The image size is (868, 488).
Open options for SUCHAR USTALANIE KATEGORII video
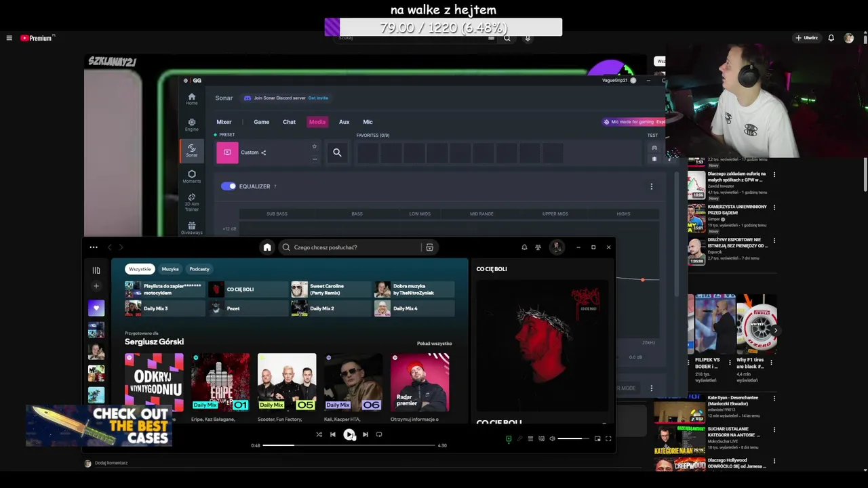click(x=774, y=430)
